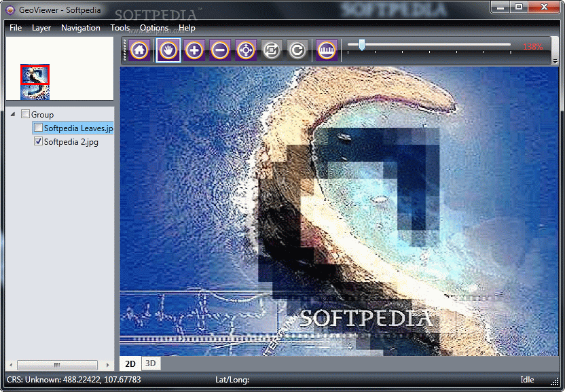Screen dimensions: 565x392
Task: Click the Home view toolbar icon
Action: click(x=139, y=50)
